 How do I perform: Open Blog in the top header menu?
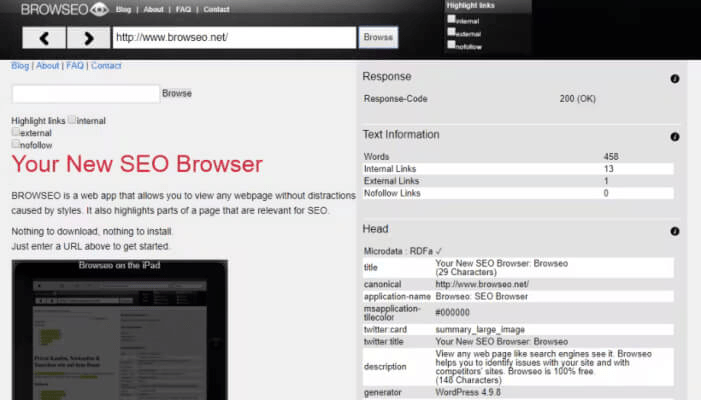(x=123, y=9)
